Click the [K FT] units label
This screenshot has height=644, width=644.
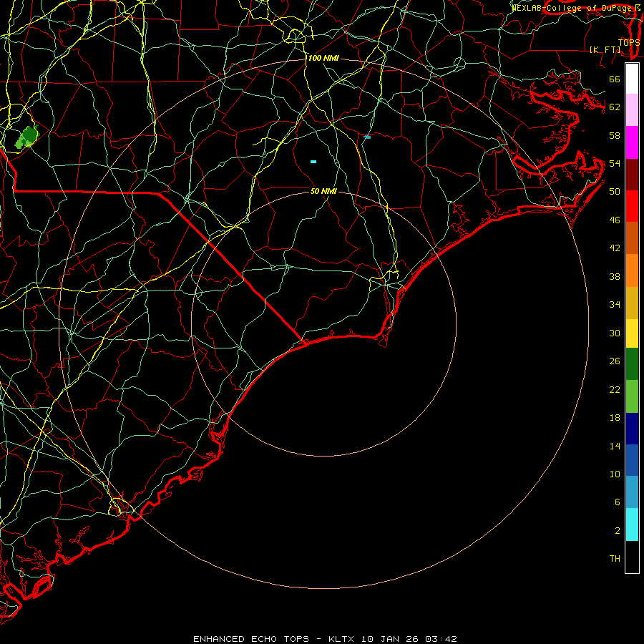click(x=605, y=49)
